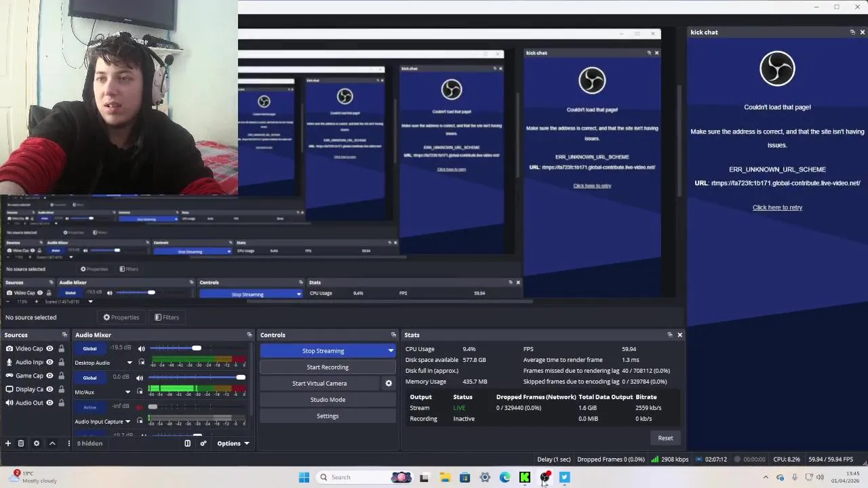
Task: Open advanced audio properties gears icon
Action: [203, 443]
